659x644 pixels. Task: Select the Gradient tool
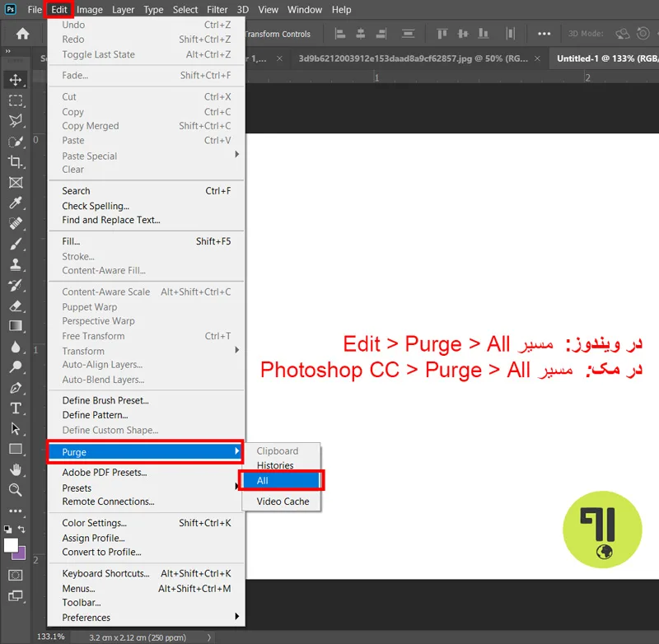pos(16,326)
